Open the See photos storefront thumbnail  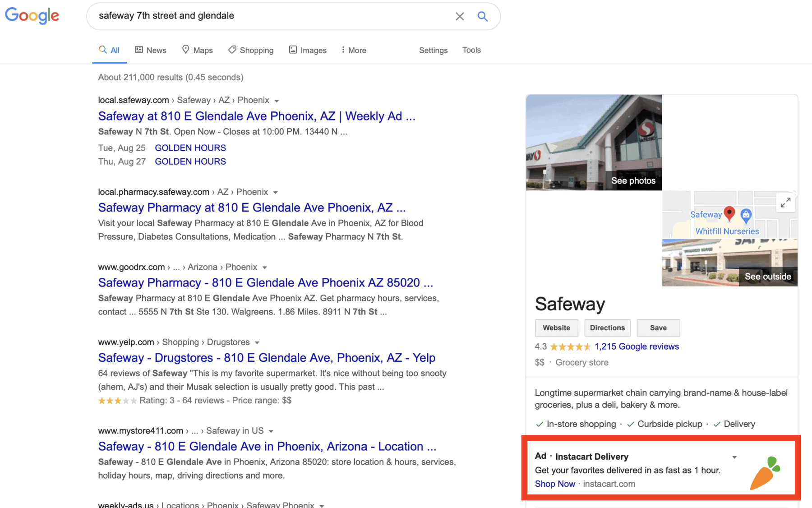pyautogui.click(x=594, y=142)
